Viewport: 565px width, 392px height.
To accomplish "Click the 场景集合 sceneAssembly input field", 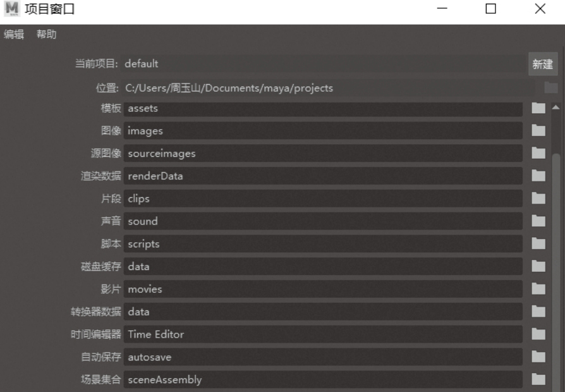I will coord(323,379).
